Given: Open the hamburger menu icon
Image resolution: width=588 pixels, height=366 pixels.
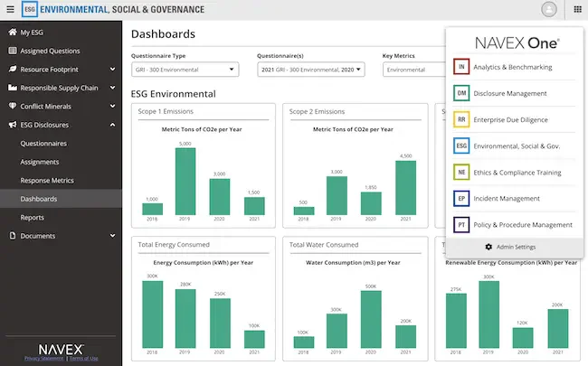Looking at the screenshot, I should click(x=10, y=9).
